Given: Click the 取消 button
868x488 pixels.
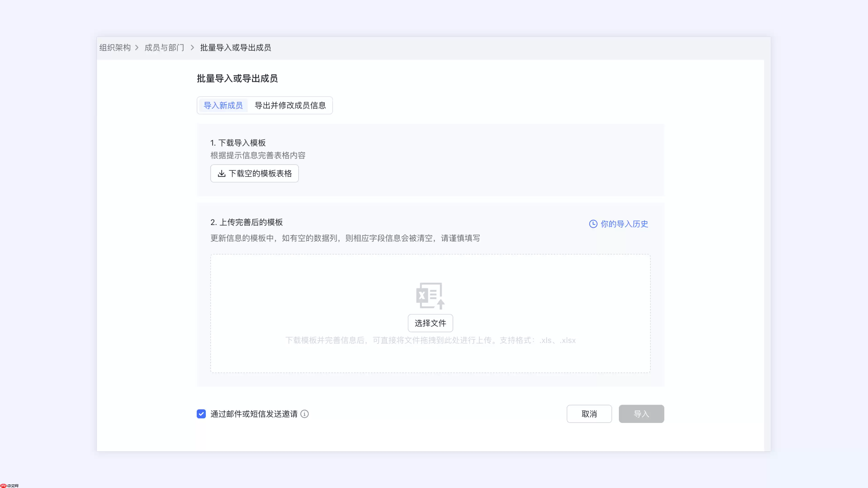Looking at the screenshot, I should tap(589, 414).
